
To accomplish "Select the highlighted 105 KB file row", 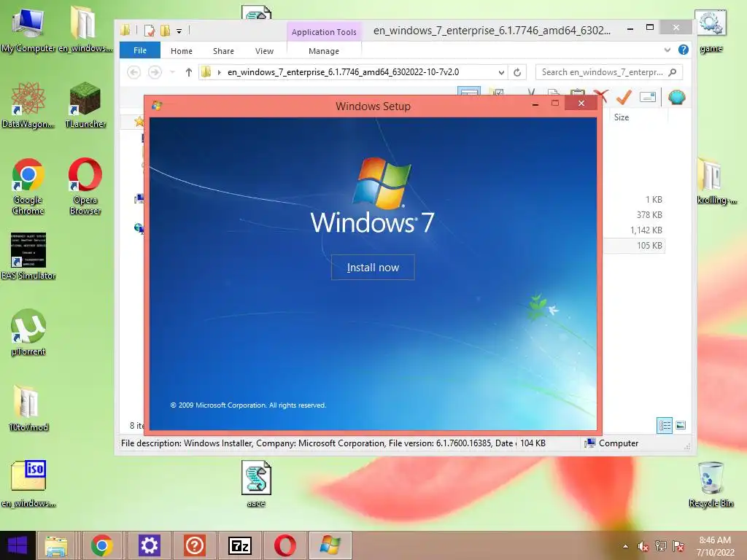I will (x=634, y=246).
